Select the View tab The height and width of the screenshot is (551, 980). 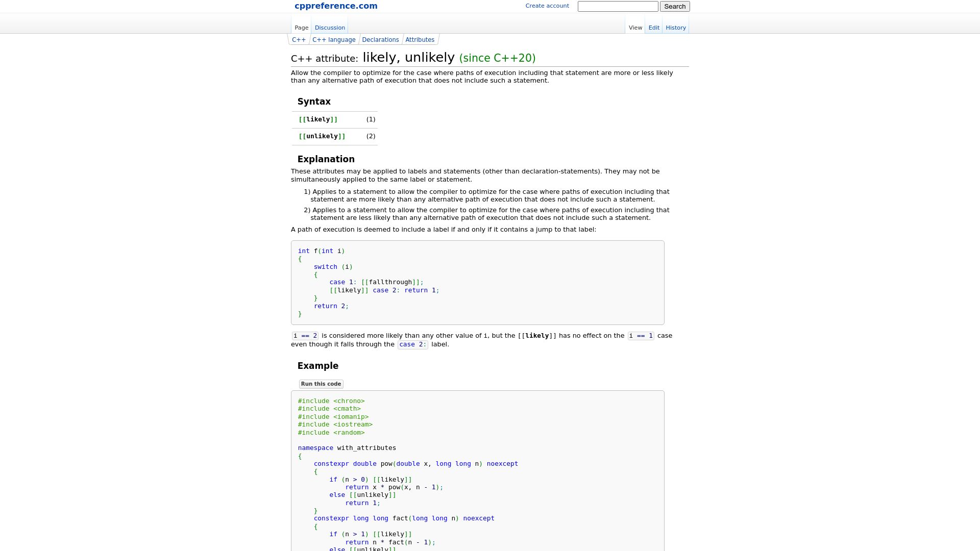point(635,28)
